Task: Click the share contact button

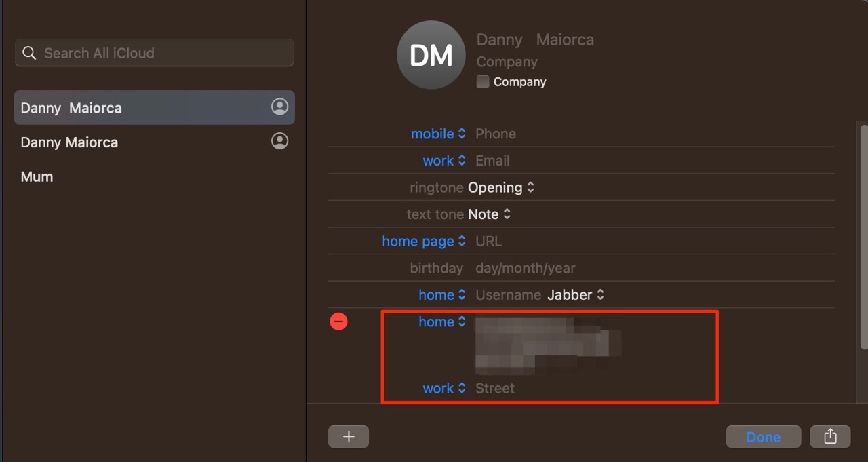Action: pyautogui.click(x=830, y=437)
